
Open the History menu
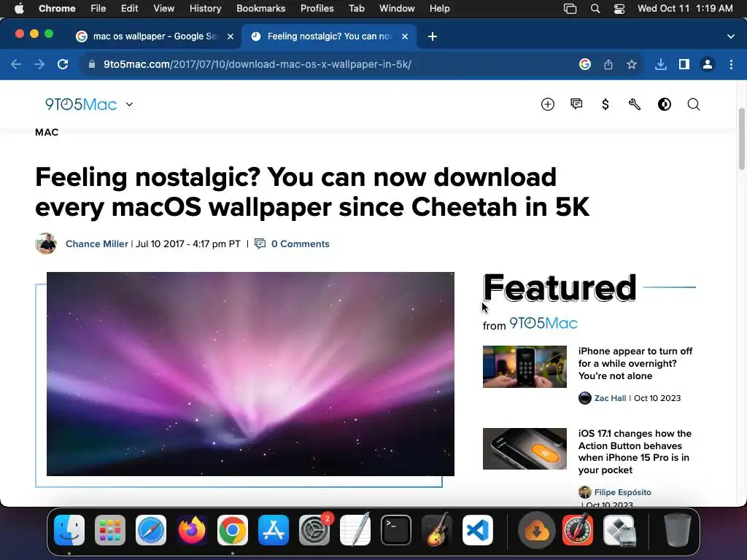205,9
